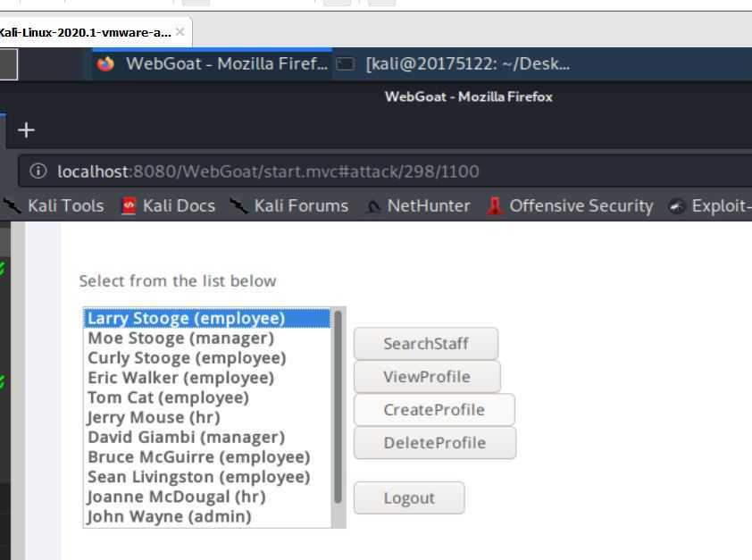Click the Kali Docs bookmark icon
The height and width of the screenshot is (560, 752).
pyautogui.click(x=129, y=206)
